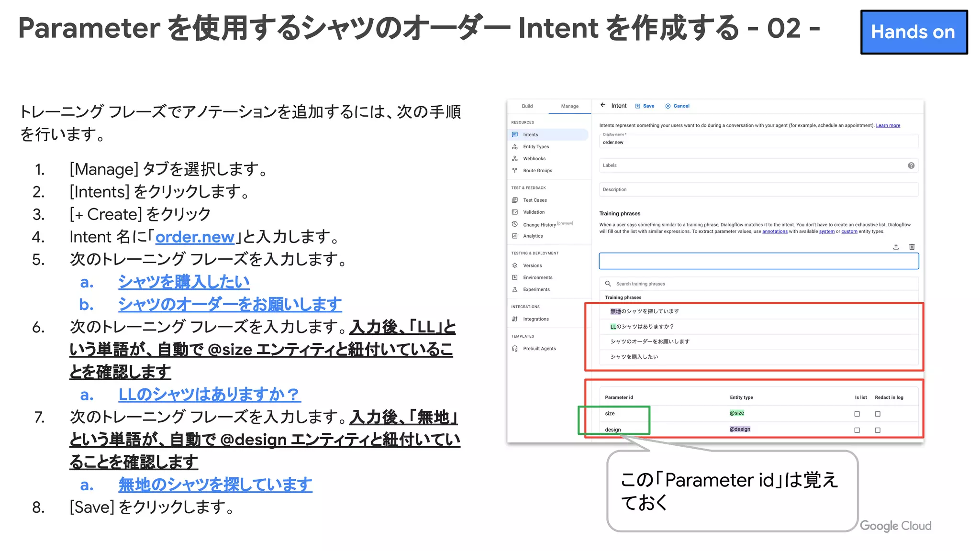Open Webhooks in sidebar
The image size is (980, 551).
click(x=534, y=159)
